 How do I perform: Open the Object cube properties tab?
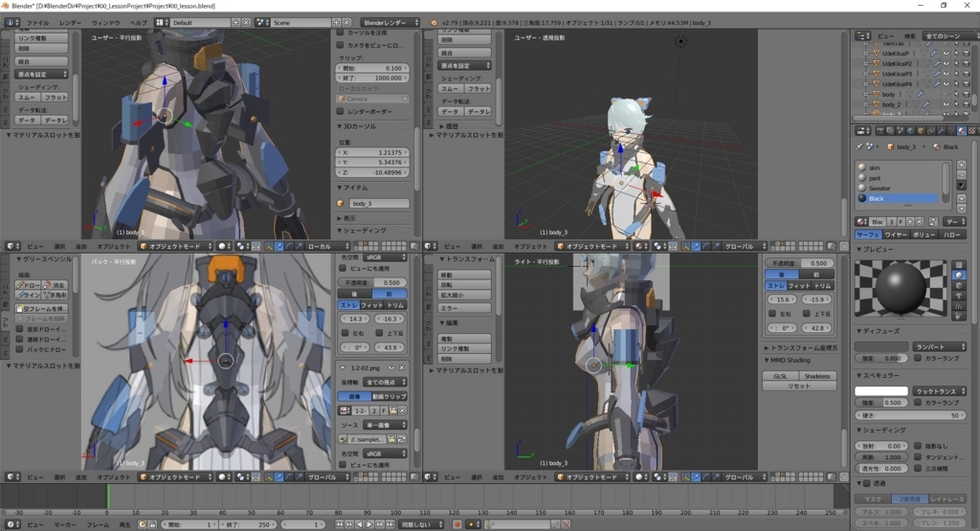[x=921, y=130]
